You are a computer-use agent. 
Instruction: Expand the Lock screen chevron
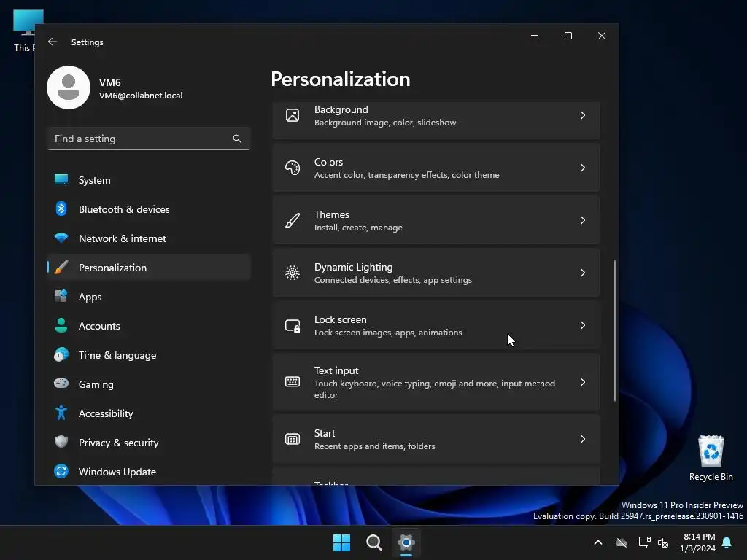pyautogui.click(x=583, y=325)
